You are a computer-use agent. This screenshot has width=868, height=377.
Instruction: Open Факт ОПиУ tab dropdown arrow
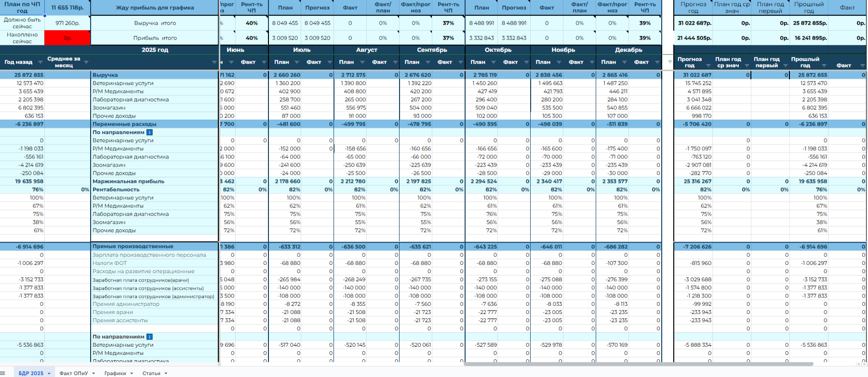tap(93, 374)
